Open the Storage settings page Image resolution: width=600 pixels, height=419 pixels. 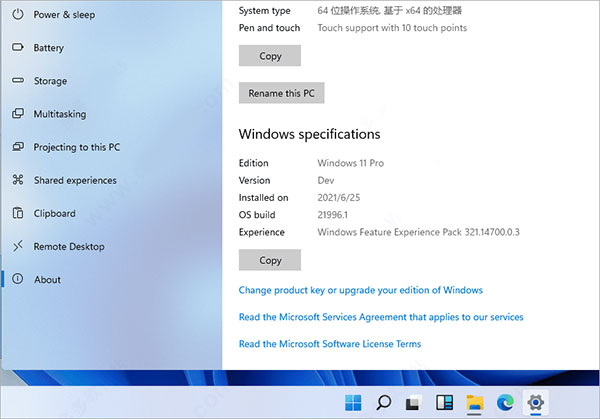50,81
